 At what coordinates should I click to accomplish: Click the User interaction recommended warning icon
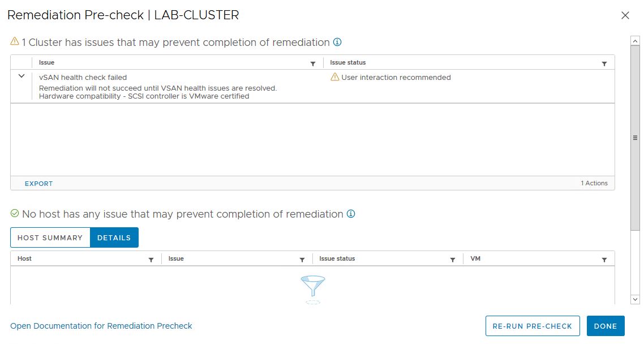[x=335, y=77]
